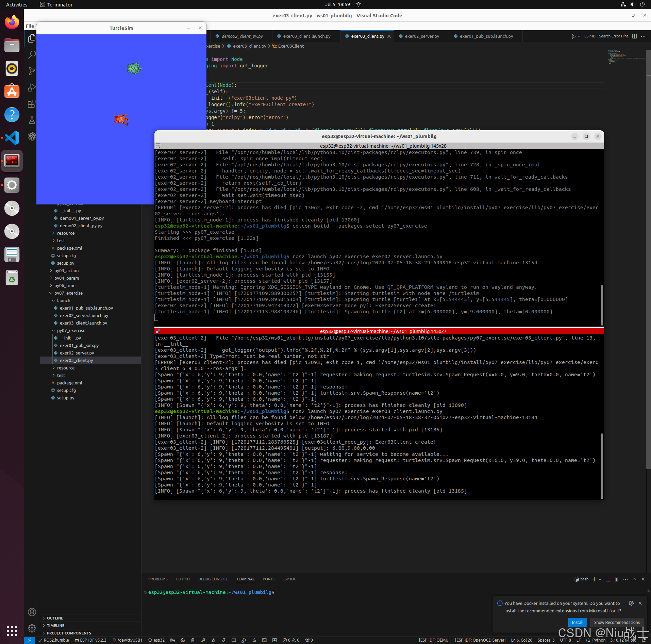
Task: Open the ESP-IDF Explorer icon in the activity bar
Action: pos(32,136)
